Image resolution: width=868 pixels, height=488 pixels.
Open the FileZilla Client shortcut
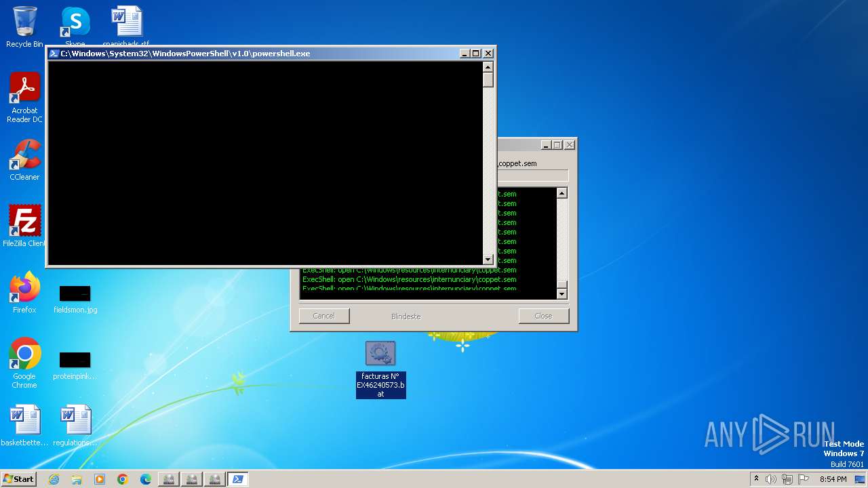pos(24,226)
